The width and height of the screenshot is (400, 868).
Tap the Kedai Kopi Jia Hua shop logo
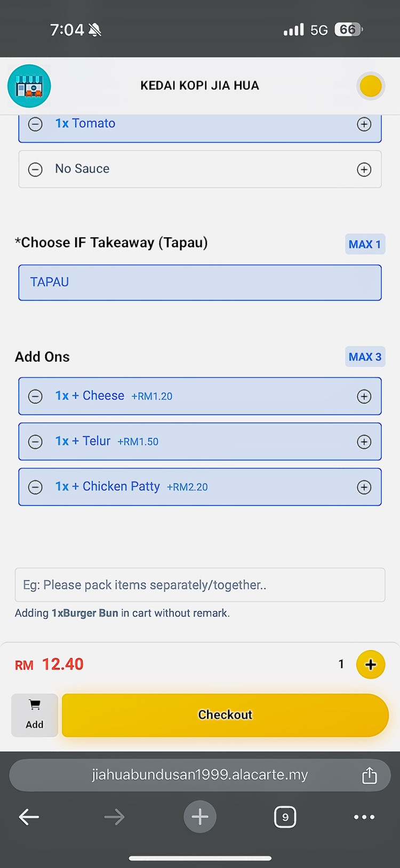coord(29,86)
